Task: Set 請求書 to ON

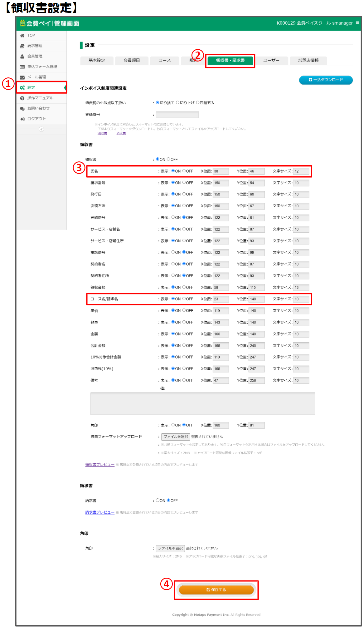Action: (158, 500)
